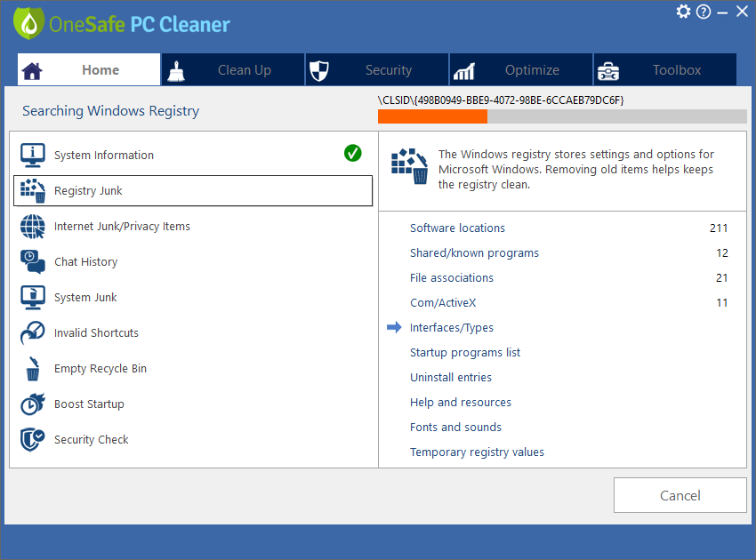Open help with the question mark icon

pyautogui.click(x=704, y=12)
